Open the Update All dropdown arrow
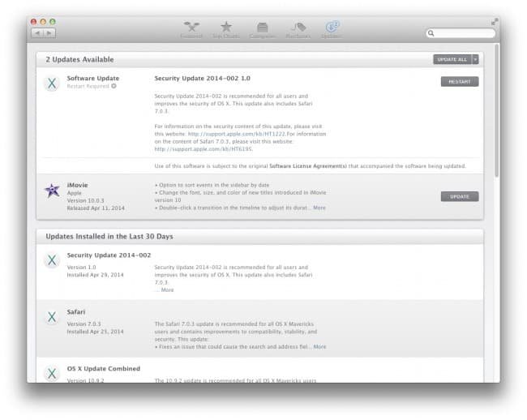 pos(475,59)
